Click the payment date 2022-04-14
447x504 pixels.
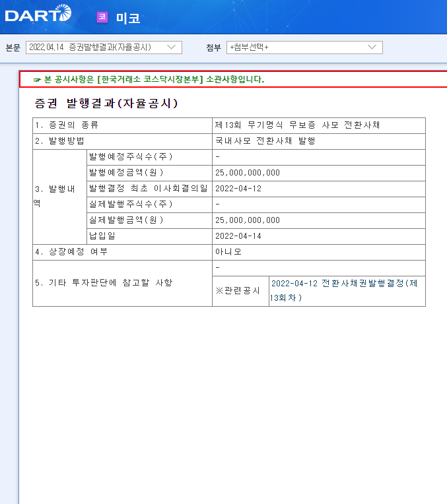(x=238, y=236)
